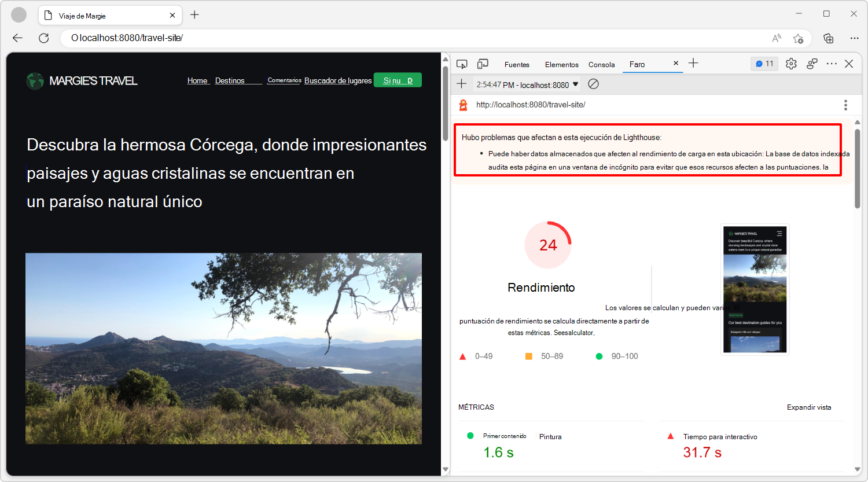Open the DevTools settings gear
The width and height of the screenshot is (868, 482).
tap(791, 64)
